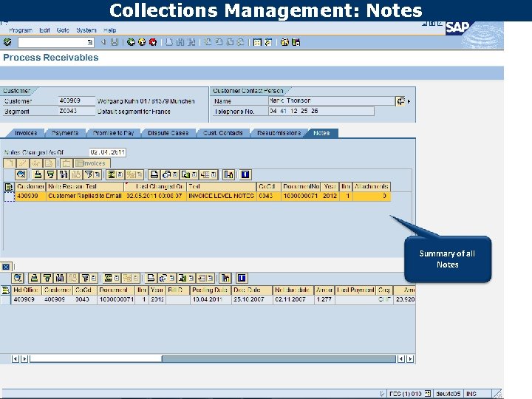Image resolution: width=532 pixels, height=399 pixels.
Task: Close the lower invoices panel with X
Action: 6,267
